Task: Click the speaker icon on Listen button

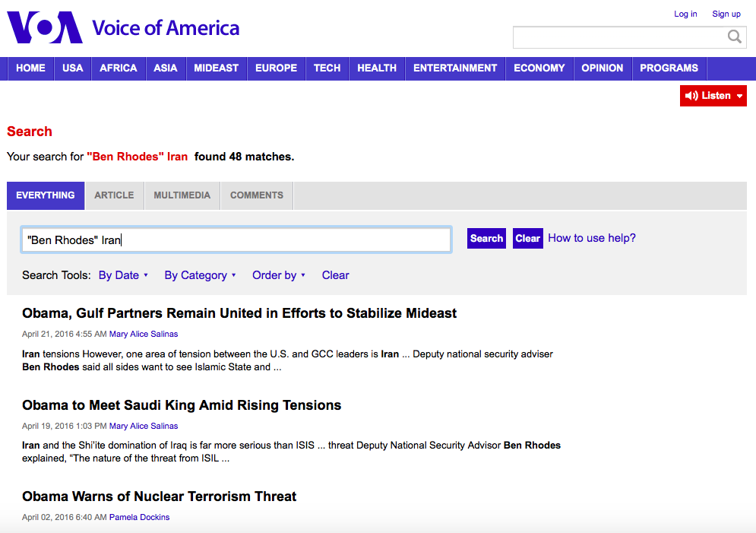Action: (x=691, y=96)
